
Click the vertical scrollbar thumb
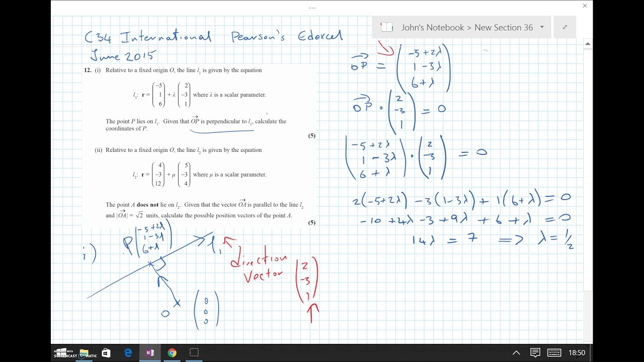pyautogui.click(x=588, y=169)
